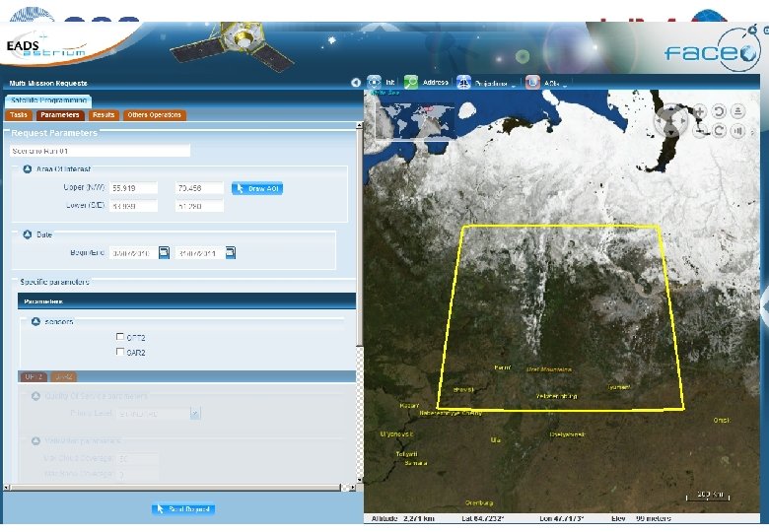This screenshot has height=532, width=769.
Task: Open calendar picker for the end date
Action: click(x=231, y=253)
